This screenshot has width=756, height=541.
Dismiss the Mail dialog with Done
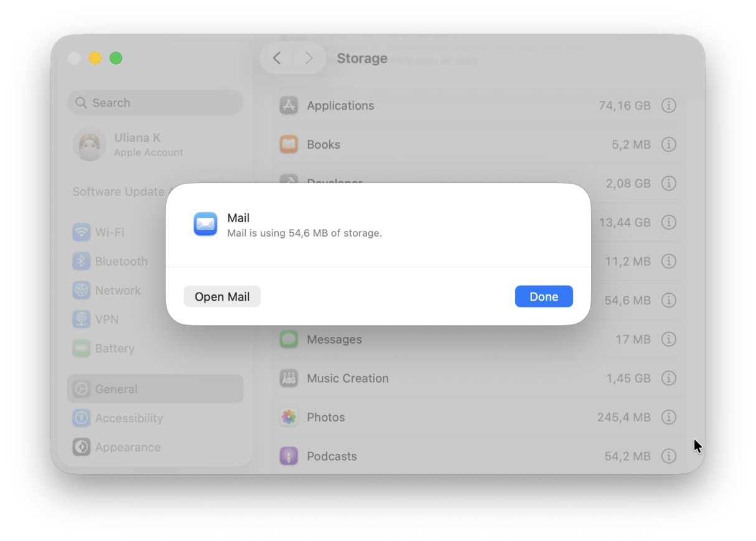pyautogui.click(x=543, y=296)
